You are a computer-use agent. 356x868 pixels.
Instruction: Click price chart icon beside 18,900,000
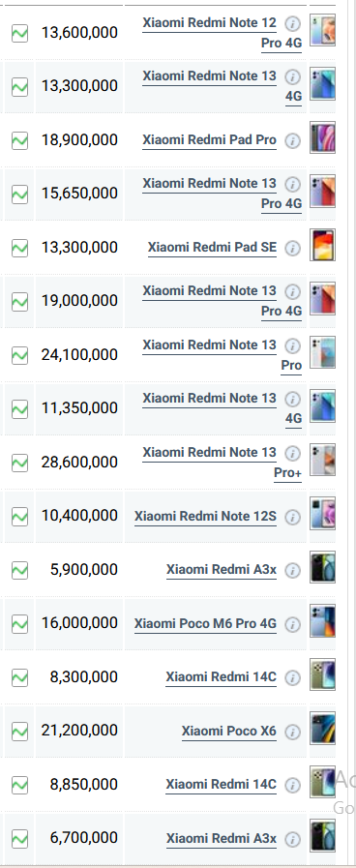(x=20, y=140)
